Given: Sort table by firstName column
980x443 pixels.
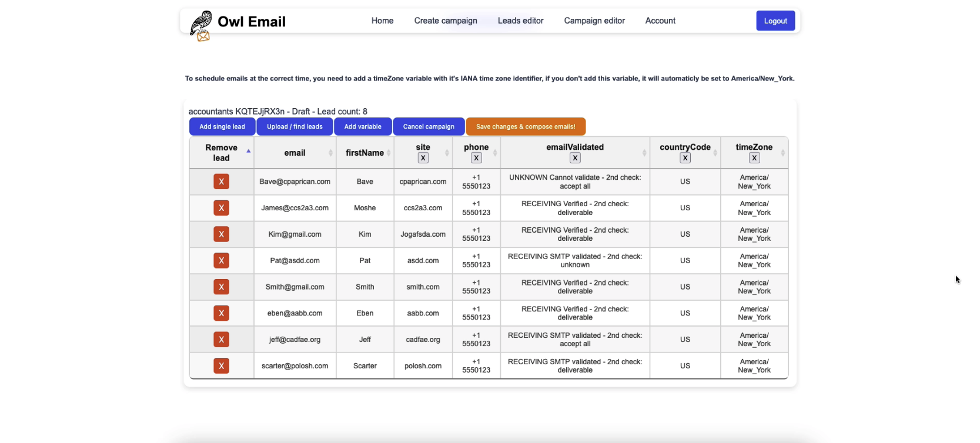Looking at the screenshot, I should pyautogui.click(x=364, y=153).
